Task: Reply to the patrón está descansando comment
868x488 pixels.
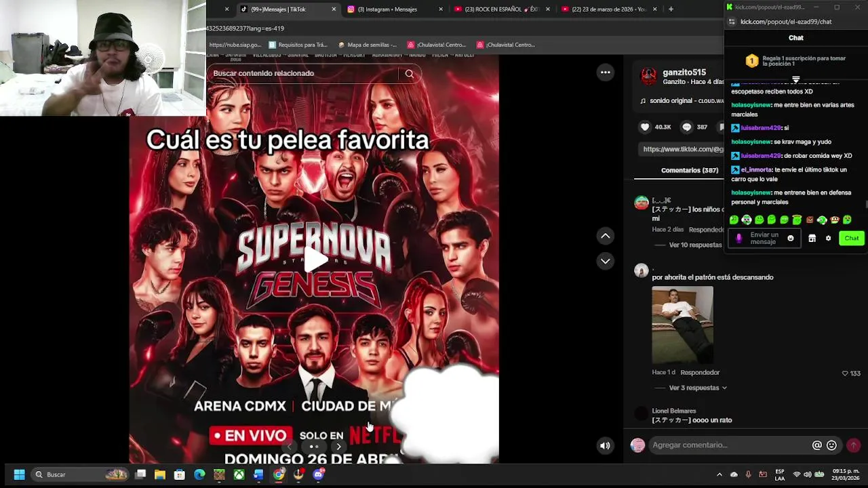Action: [x=700, y=373]
